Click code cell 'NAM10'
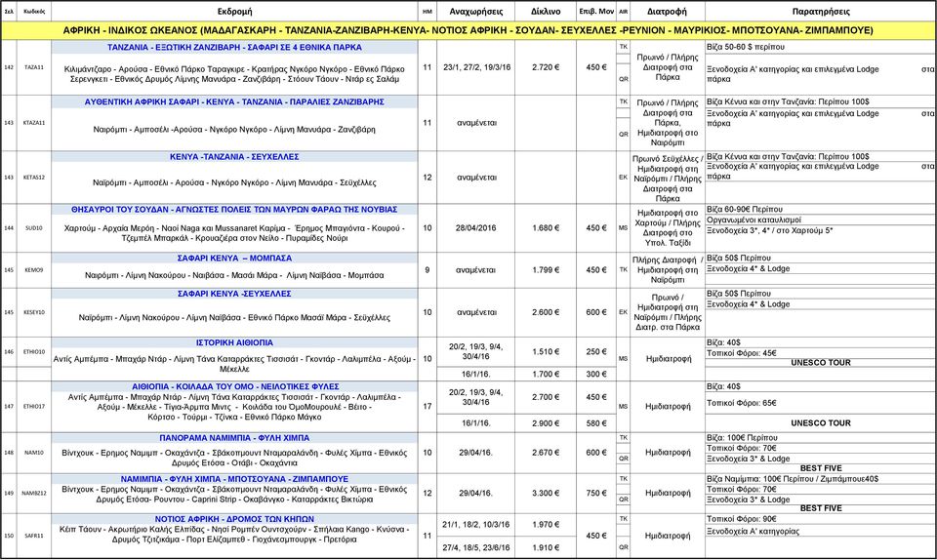This screenshot has height=560, width=937. point(34,453)
